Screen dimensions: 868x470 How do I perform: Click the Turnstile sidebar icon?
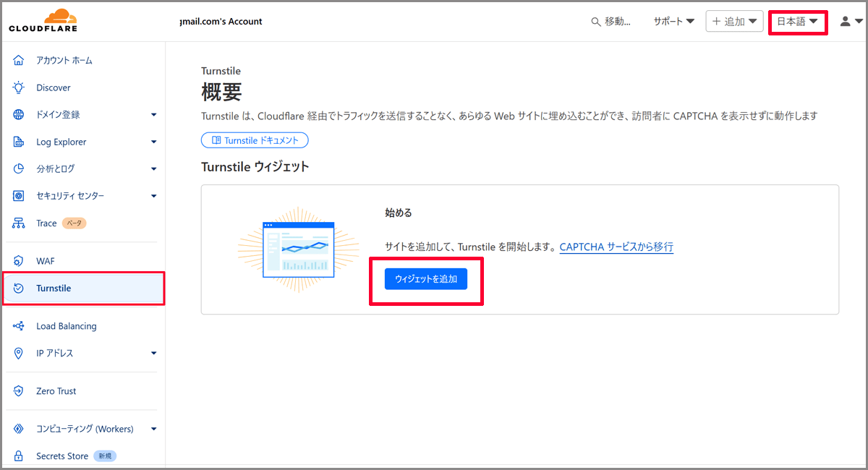coord(19,289)
